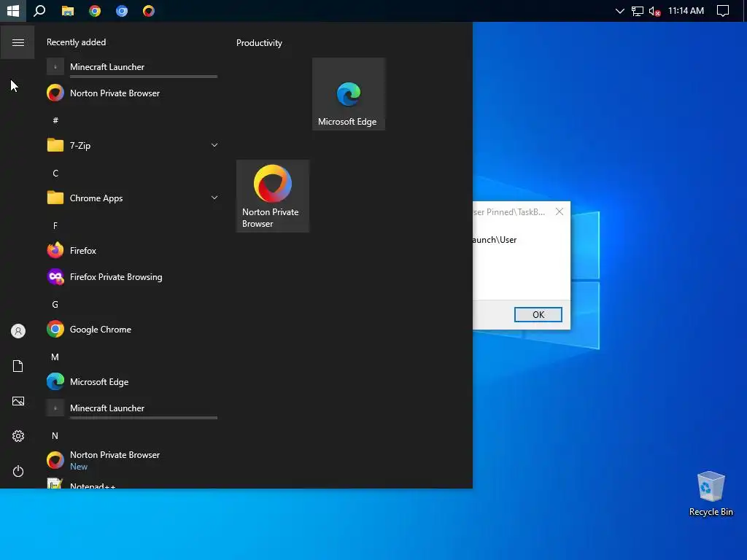Close the TaskBar pinned dialog
747x560 pixels.
pyautogui.click(x=560, y=211)
